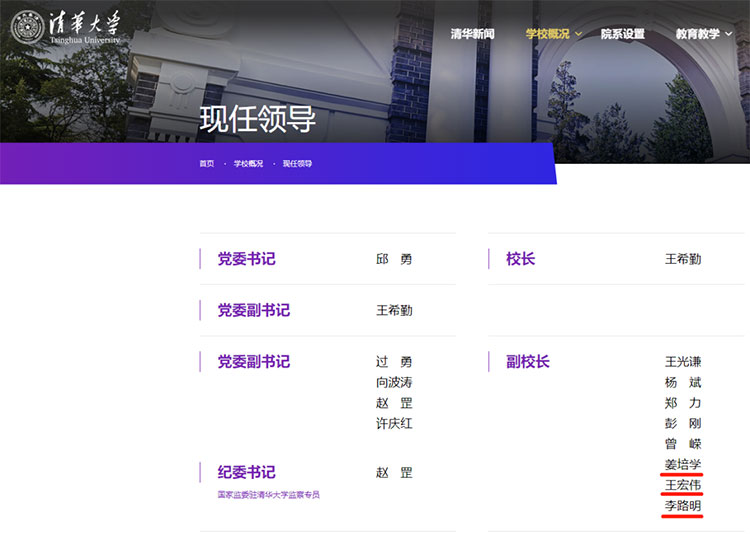Select the name 曾嵘
This screenshot has height=540, width=750.
(x=683, y=444)
